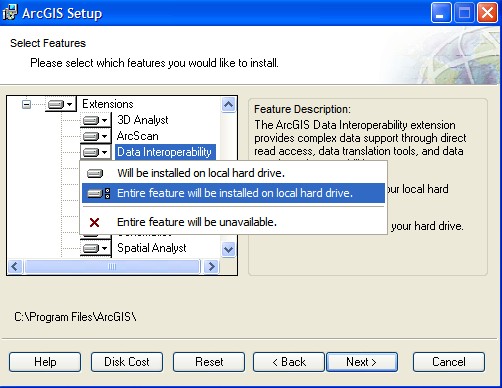
Task: Click the red X unavailable icon
Action: coord(94,222)
